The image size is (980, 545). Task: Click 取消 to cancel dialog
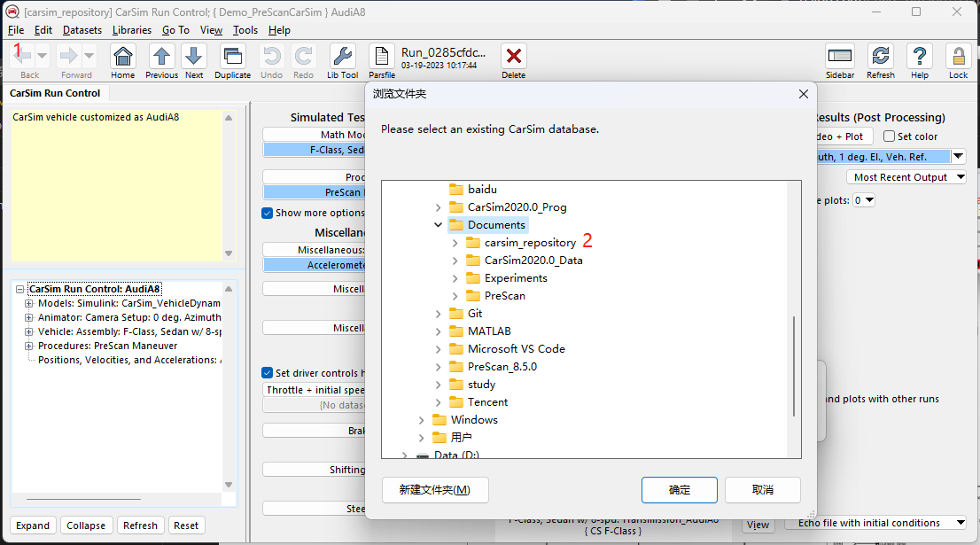point(763,490)
